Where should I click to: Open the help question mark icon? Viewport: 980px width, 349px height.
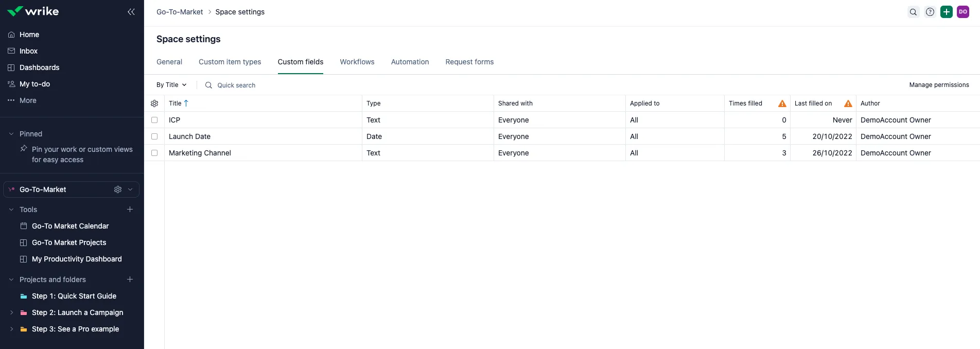pyautogui.click(x=930, y=12)
